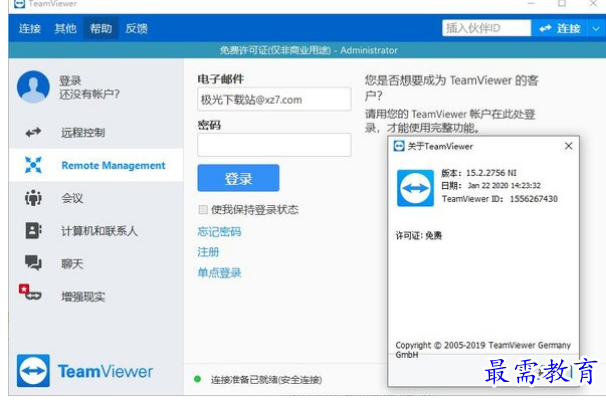
Task: Click the 密码 password input field
Action: coord(274,145)
